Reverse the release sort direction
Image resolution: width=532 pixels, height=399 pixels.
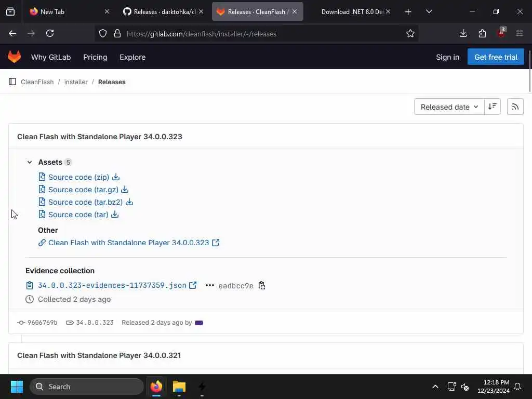click(493, 107)
